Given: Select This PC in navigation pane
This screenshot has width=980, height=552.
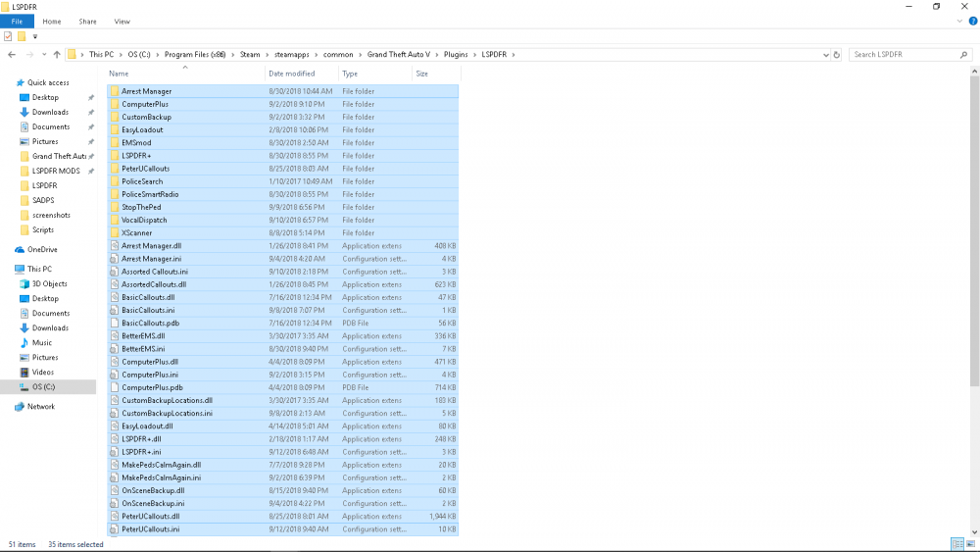Looking at the screenshot, I should 39,269.
